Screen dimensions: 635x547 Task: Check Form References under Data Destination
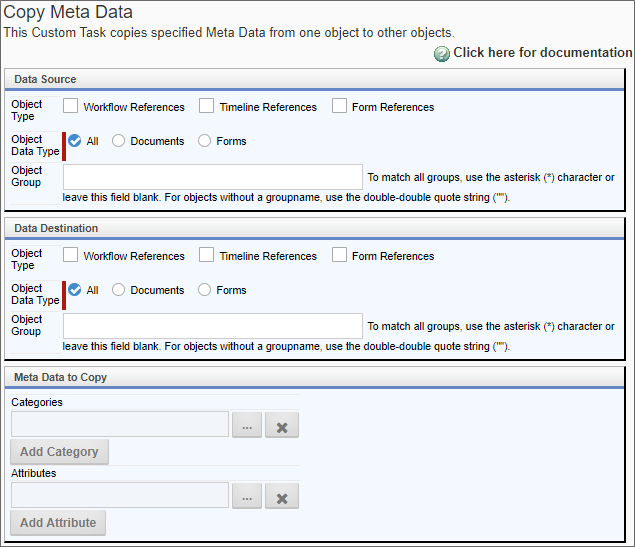(339, 255)
